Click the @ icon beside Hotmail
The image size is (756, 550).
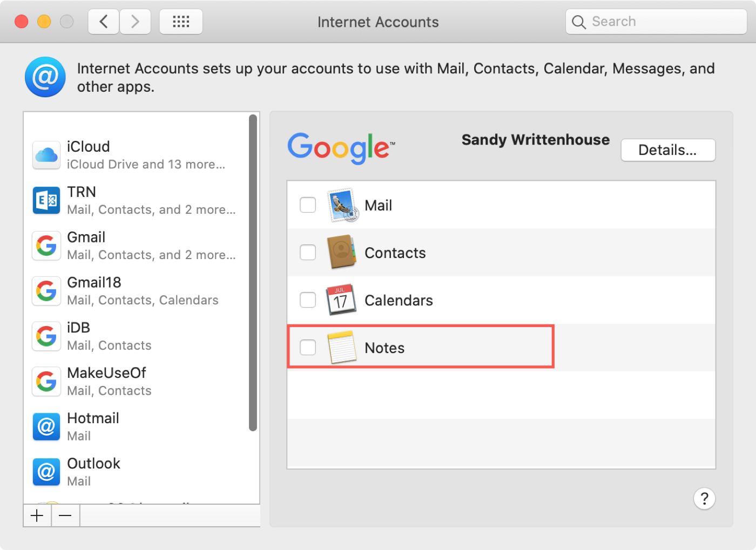tap(46, 427)
